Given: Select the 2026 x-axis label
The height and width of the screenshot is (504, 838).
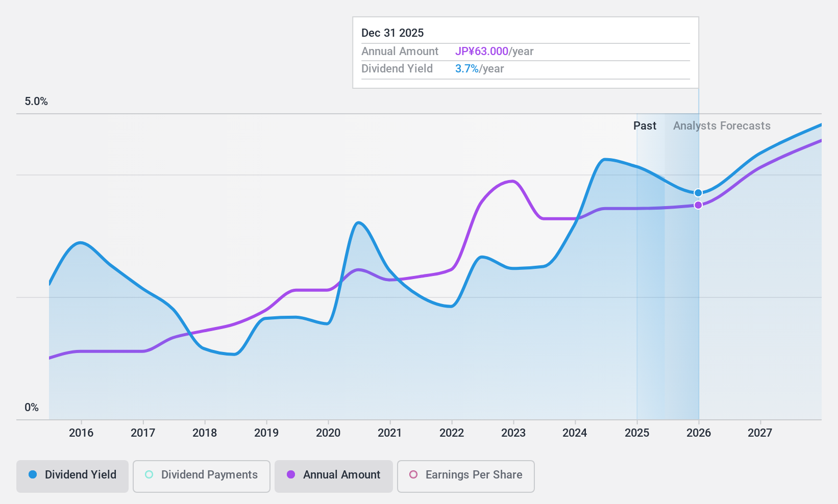Looking at the screenshot, I should click(x=699, y=433).
